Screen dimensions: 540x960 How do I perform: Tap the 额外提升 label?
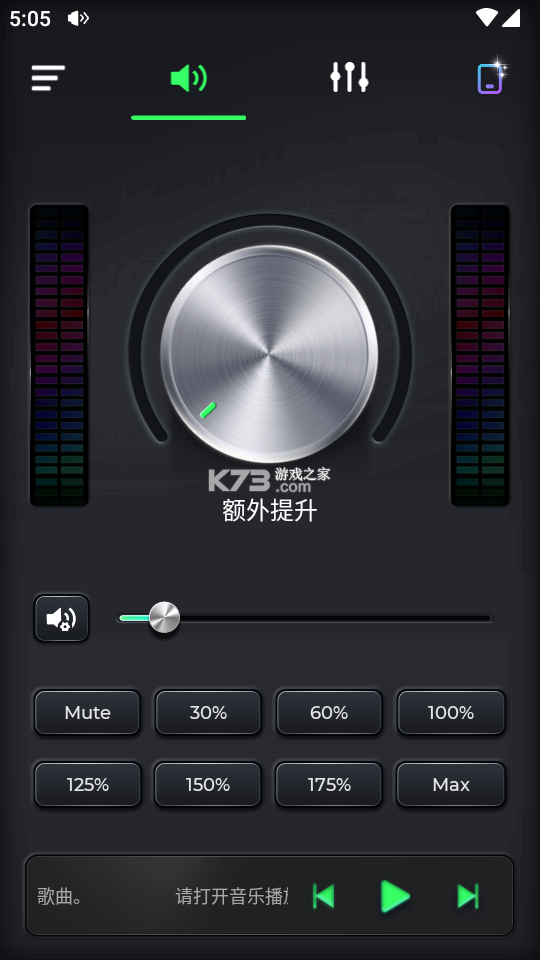tap(269, 511)
